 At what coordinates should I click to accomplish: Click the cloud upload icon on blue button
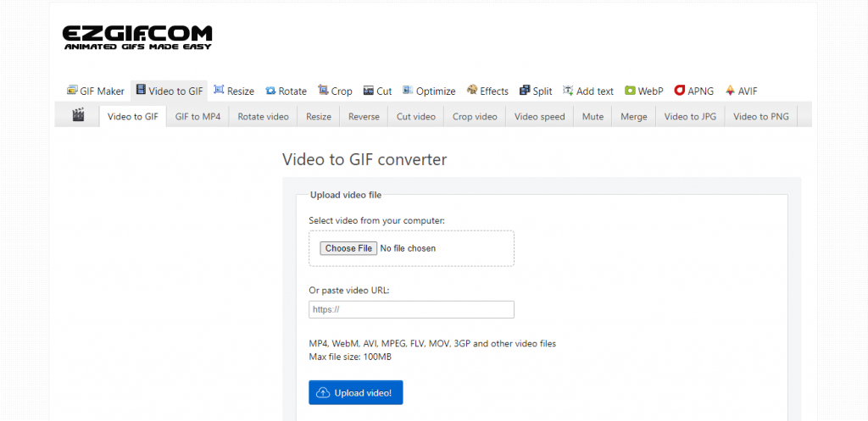pyautogui.click(x=323, y=393)
